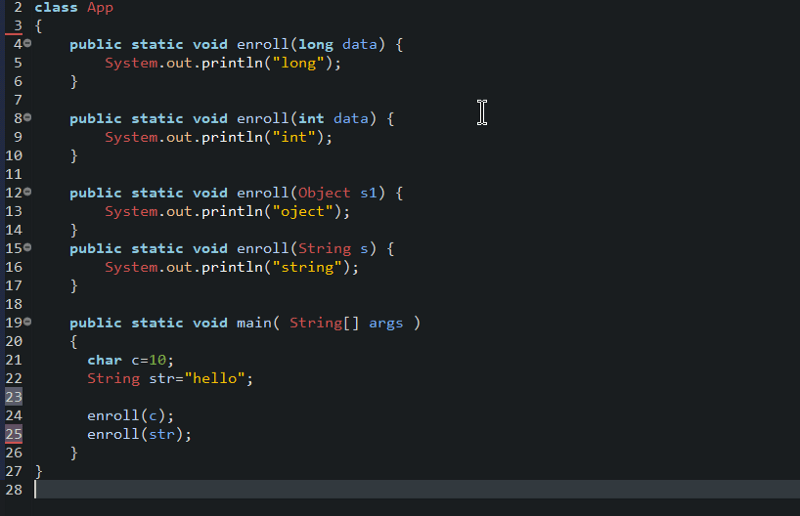This screenshot has width=800, height=516.
Task: Click the s1 parameter name
Action: [x=368, y=193]
